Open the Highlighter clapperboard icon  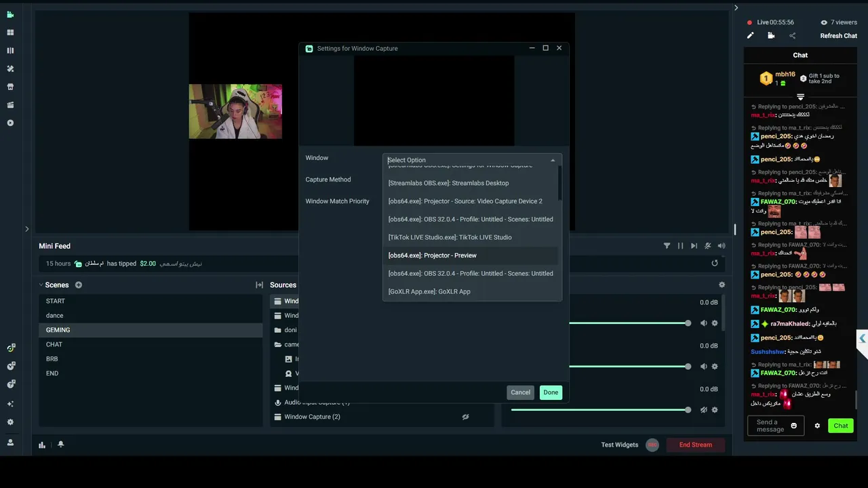10,105
